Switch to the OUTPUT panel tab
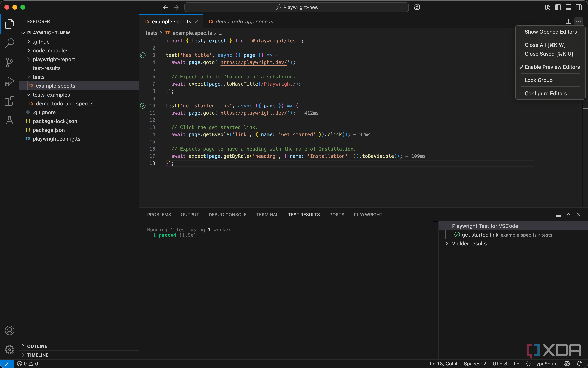 (x=190, y=215)
